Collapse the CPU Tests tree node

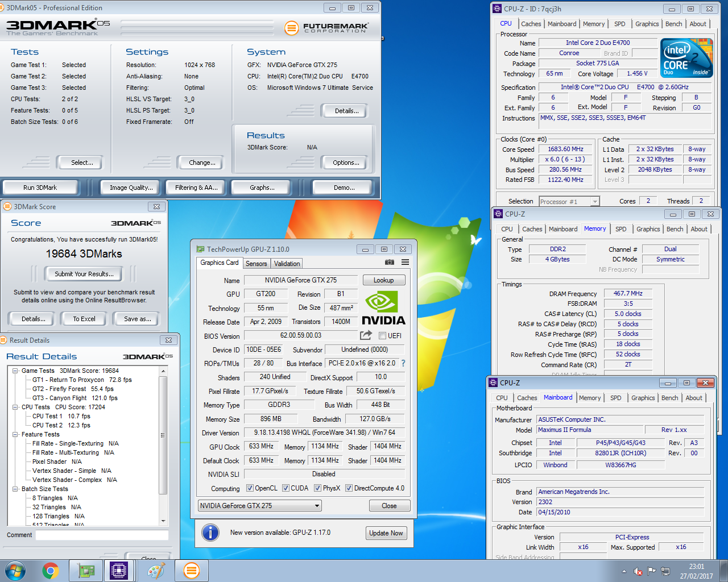pos(15,407)
